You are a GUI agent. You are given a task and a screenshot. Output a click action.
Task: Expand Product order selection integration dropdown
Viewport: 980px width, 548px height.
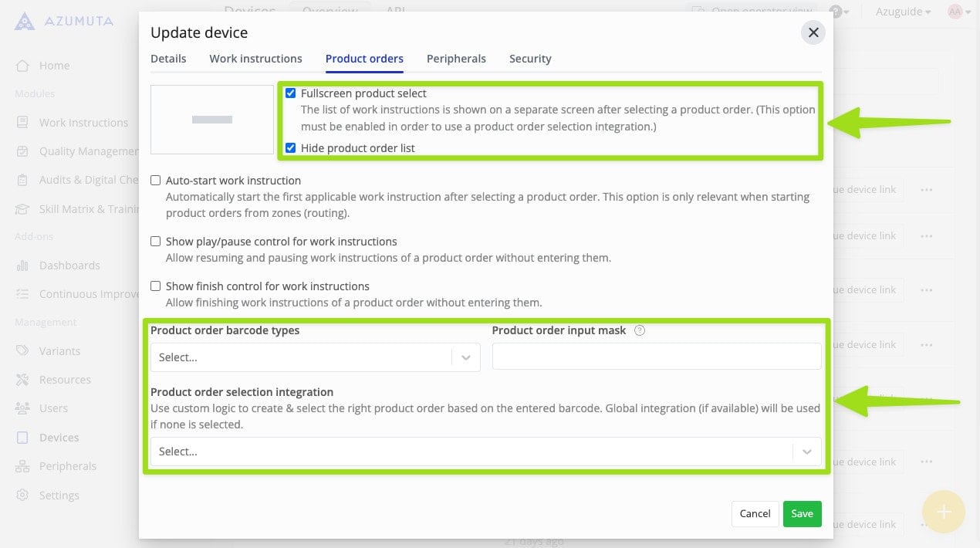pyautogui.click(x=485, y=452)
